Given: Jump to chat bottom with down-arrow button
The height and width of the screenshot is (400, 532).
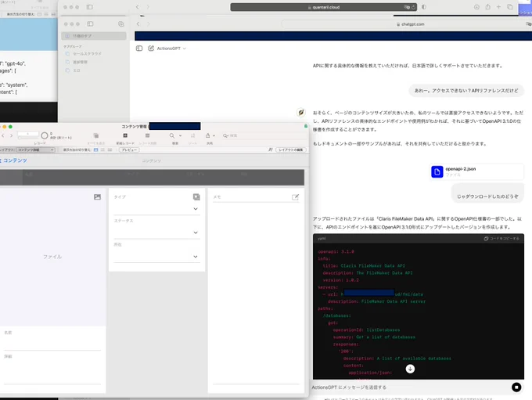Looking at the screenshot, I should (x=410, y=369).
